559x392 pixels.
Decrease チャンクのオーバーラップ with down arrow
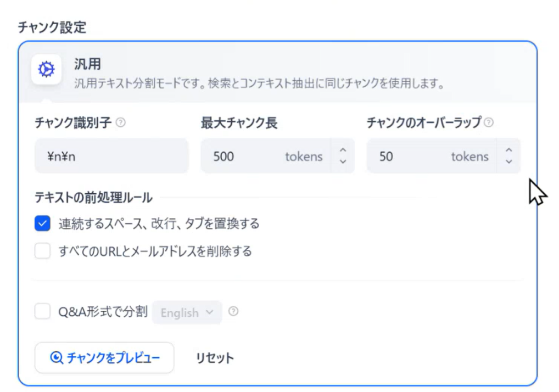509,162
